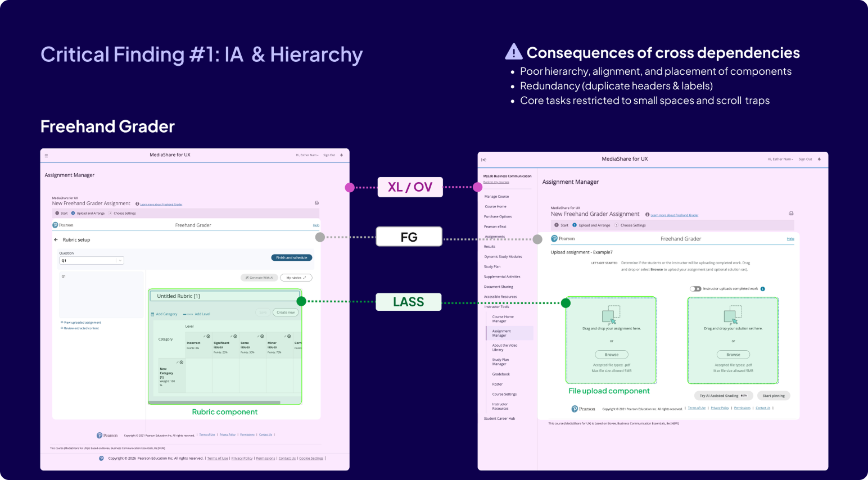Screen dimensions: 868x480
Task: Click the Generate With AI button
Action: coord(259,278)
